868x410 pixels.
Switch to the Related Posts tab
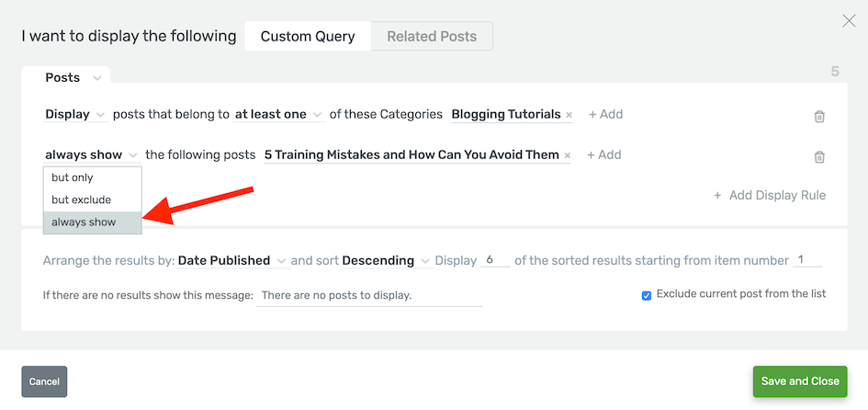[432, 37]
